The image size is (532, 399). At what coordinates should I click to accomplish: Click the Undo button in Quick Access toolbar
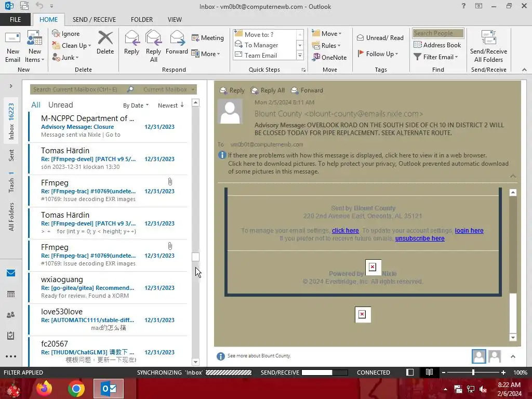39,6
